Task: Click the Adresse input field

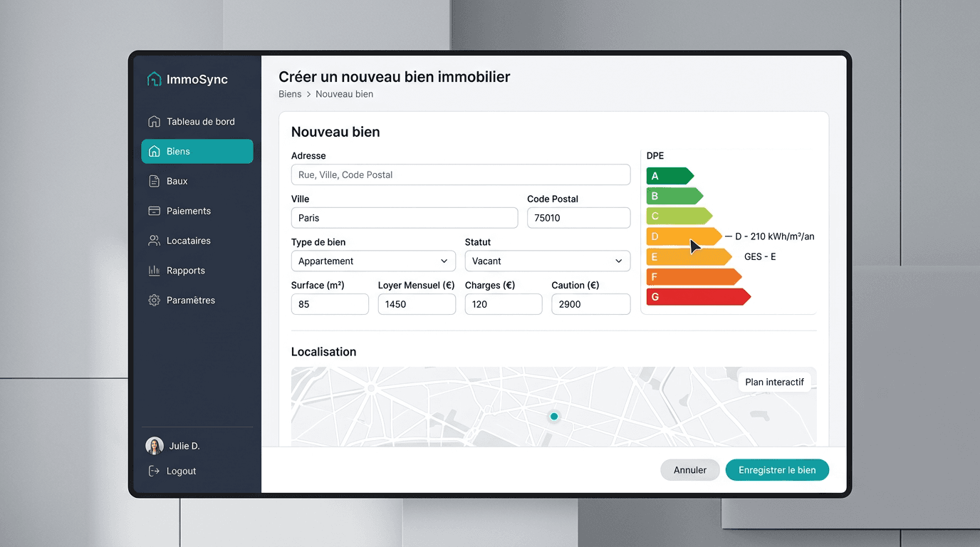Action: [x=460, y=175]
